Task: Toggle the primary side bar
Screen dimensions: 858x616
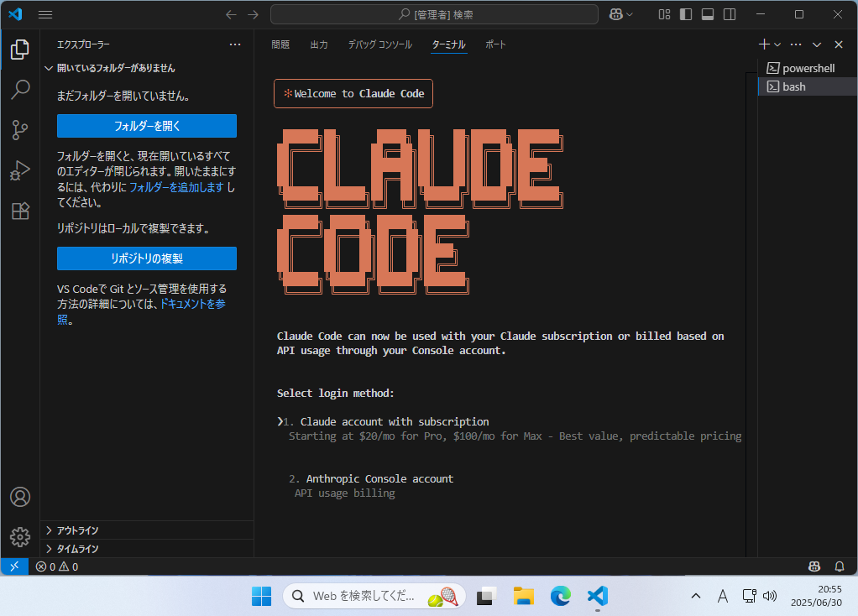Action: [686, 15]
